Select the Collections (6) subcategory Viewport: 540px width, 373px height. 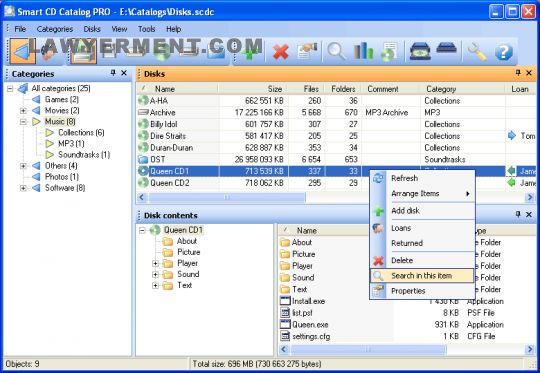tap(81, 133)
